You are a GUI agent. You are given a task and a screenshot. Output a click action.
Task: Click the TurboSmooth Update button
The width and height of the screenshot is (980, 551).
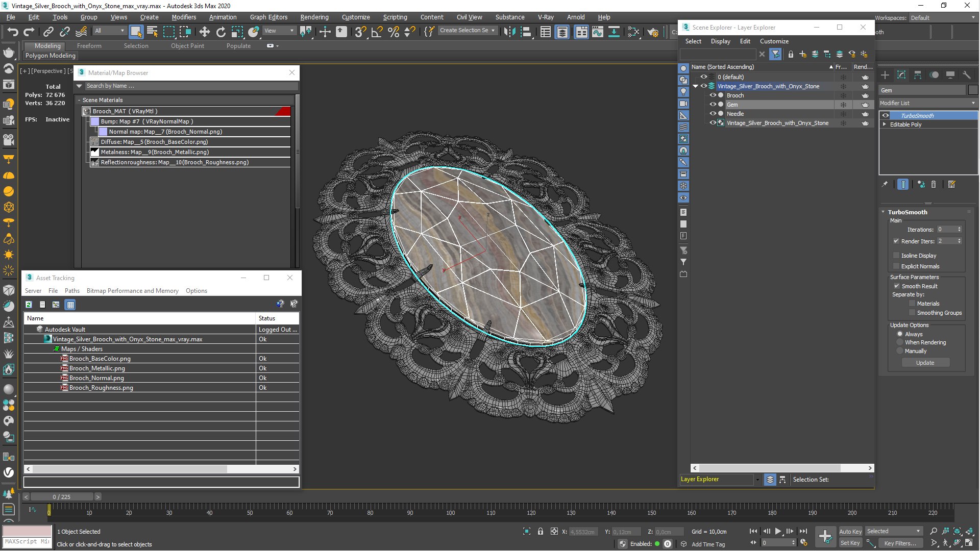pyautogui.click(x=925, y=363)
